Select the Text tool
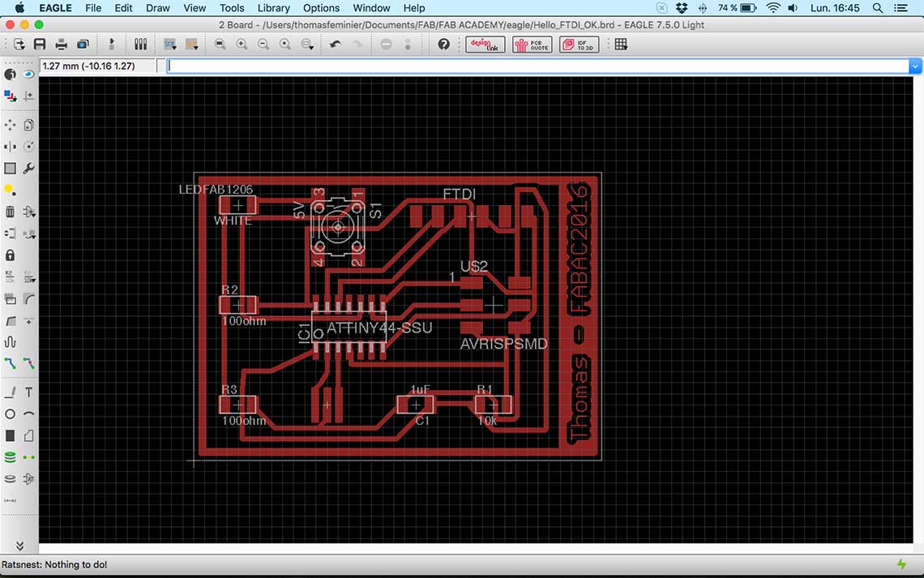The image size is (924, 578). (28, 392)
